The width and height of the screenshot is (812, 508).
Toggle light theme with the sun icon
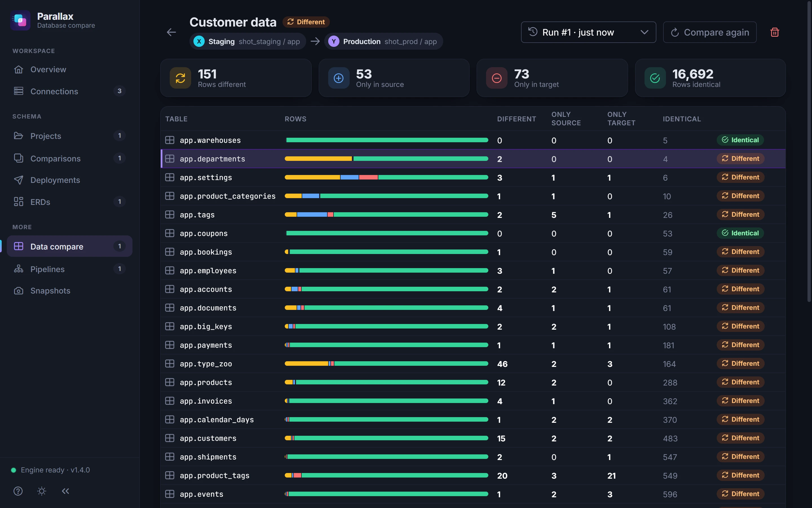[x=42, y=491]
